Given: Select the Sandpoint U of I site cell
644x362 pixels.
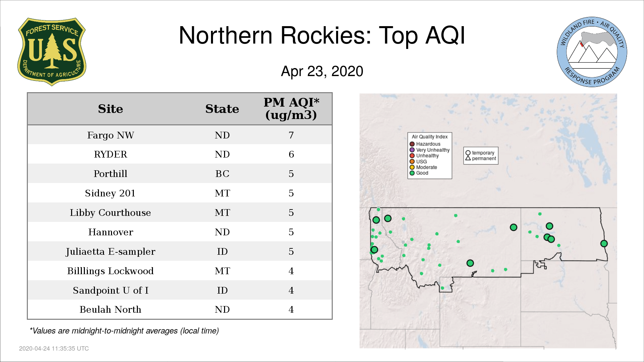Looking at the screenshot, I should coord(110,291).
